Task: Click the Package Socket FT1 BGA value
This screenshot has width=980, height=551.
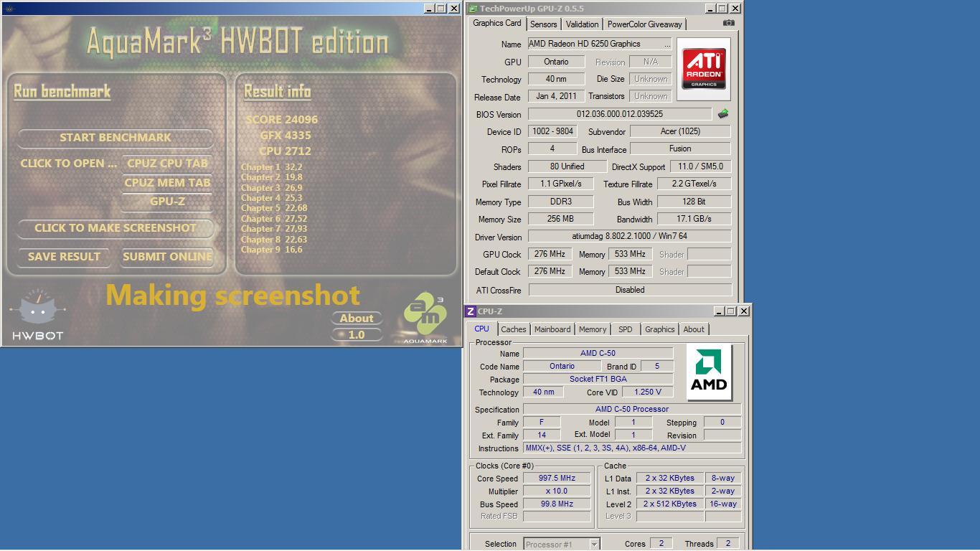Action: coord(598,379)
